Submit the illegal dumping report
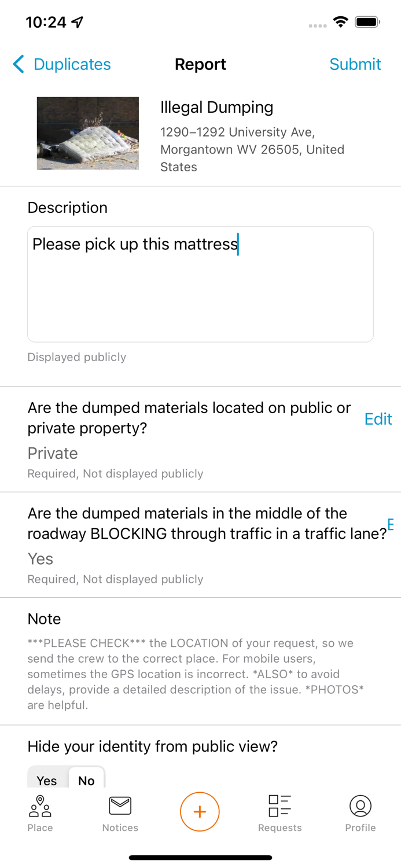This screenshot has width=401, height=868. [355, 64]
